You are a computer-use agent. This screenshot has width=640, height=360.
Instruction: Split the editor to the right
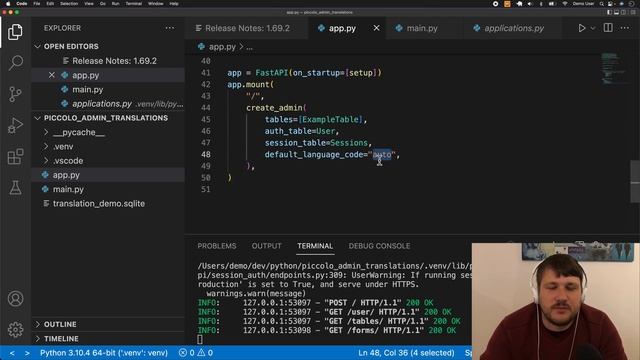608,28
